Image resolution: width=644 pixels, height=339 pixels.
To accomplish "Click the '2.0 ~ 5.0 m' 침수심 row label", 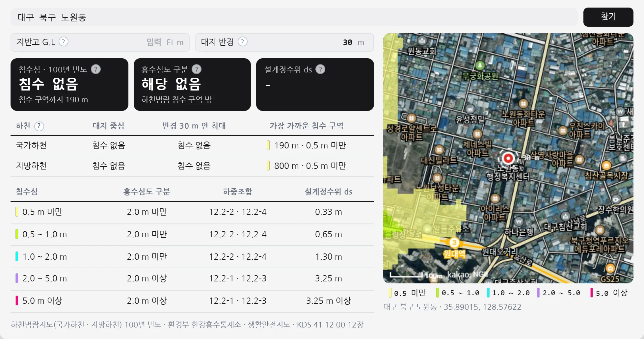I will tap(44, 278).
